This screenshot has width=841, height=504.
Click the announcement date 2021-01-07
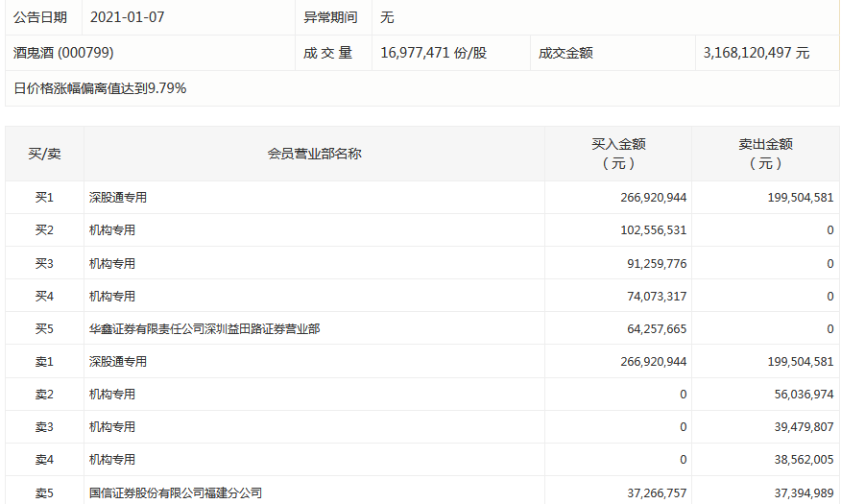pos(133,17)
